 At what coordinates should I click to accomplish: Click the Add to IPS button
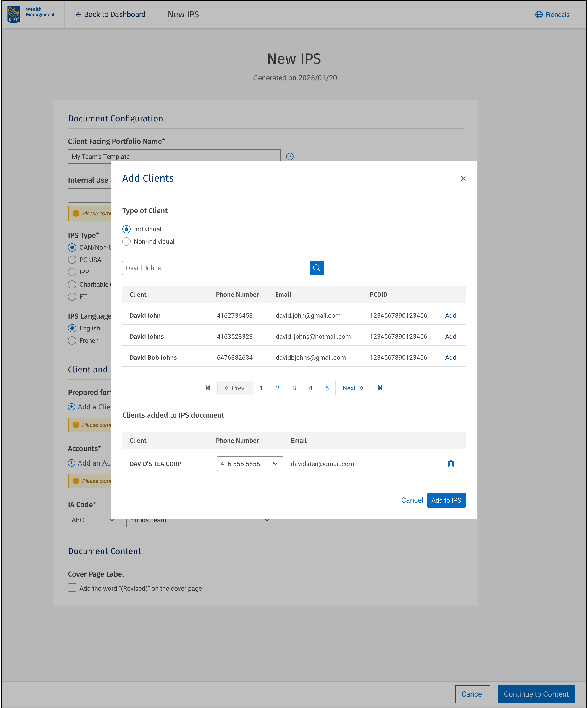point(446,500)
